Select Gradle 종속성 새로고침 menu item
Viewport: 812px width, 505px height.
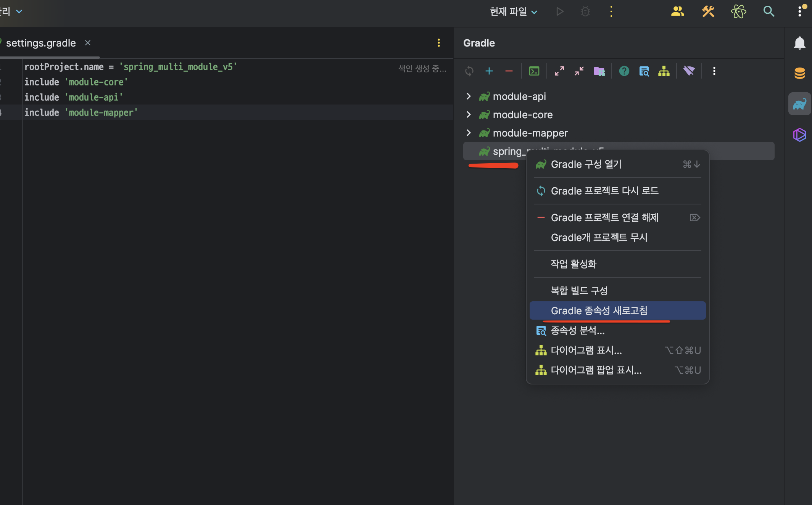click(x=599, y=311)
